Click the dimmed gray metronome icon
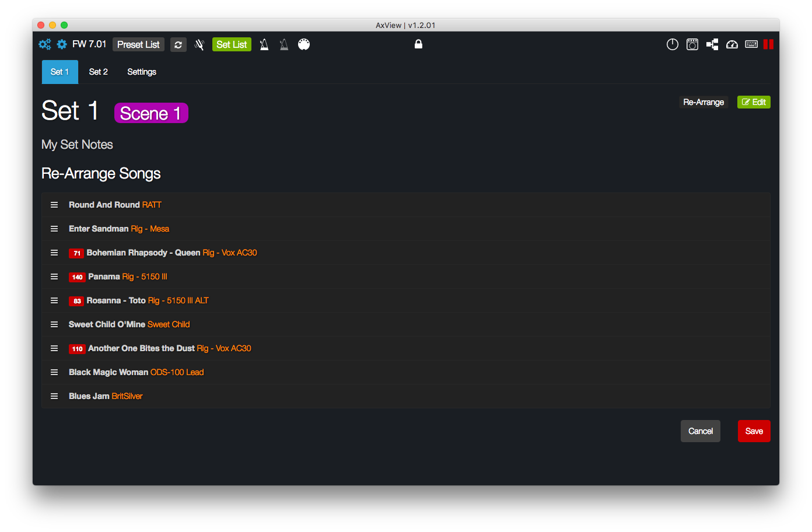The height and width of the screenshot is (532, 812). coord(284,44)
